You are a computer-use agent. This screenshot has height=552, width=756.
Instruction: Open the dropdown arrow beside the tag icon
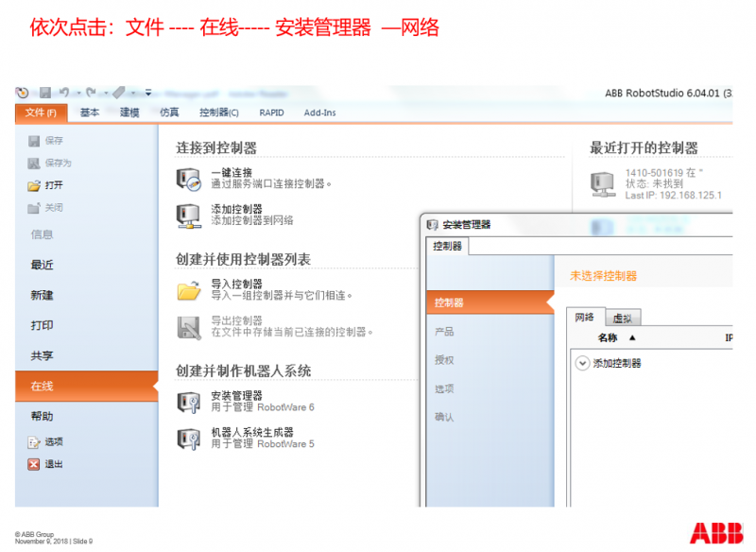pos(133,93)
